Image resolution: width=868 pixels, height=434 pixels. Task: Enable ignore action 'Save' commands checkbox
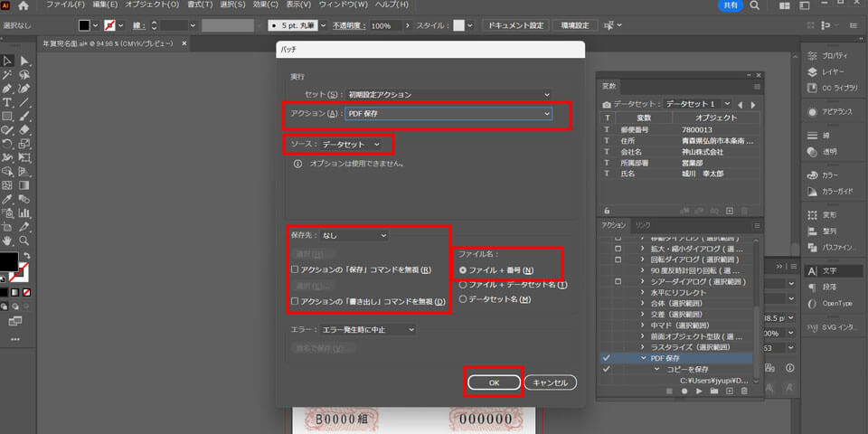tap(295, 269)
